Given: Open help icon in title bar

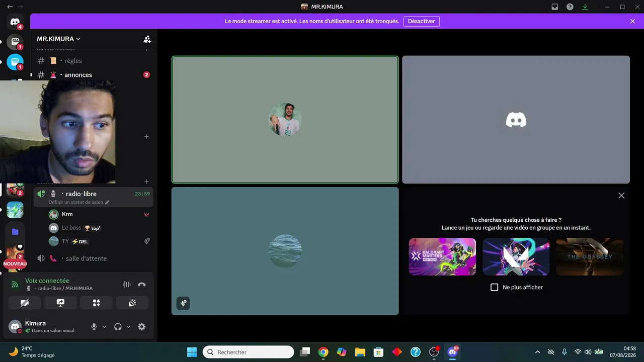Looking at the screenshot, I should tap(570, 7).
